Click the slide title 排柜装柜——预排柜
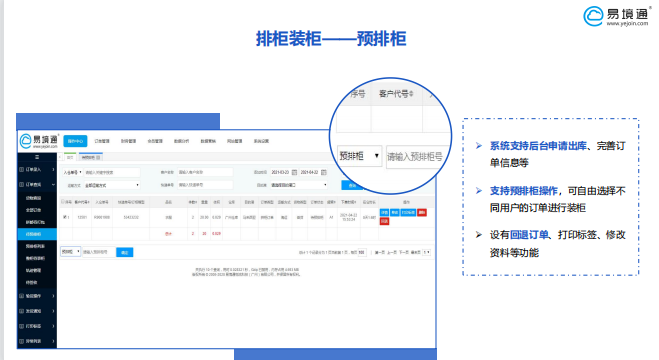This screenshot has height=360, width=659. (x=331, y=39)
